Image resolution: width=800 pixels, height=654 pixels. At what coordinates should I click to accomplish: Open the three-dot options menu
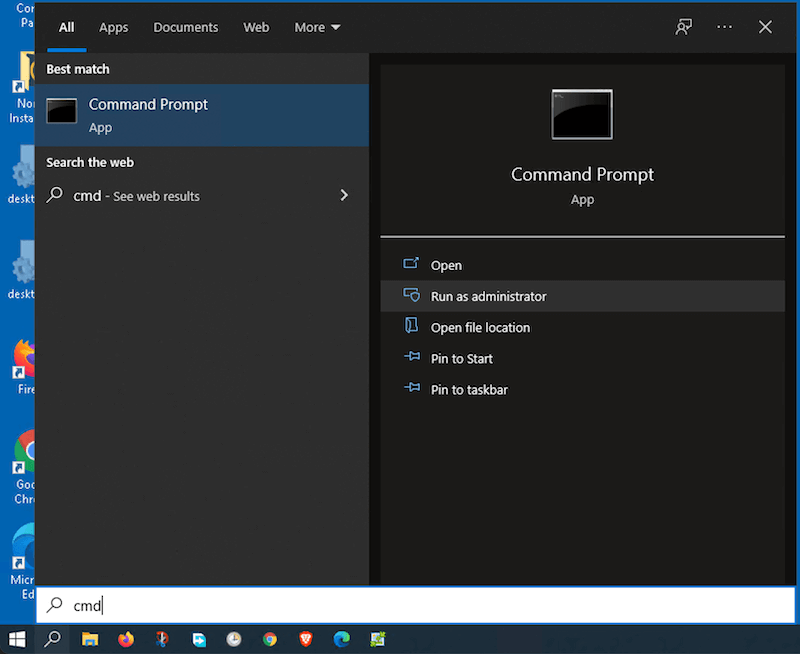point(725,27)
